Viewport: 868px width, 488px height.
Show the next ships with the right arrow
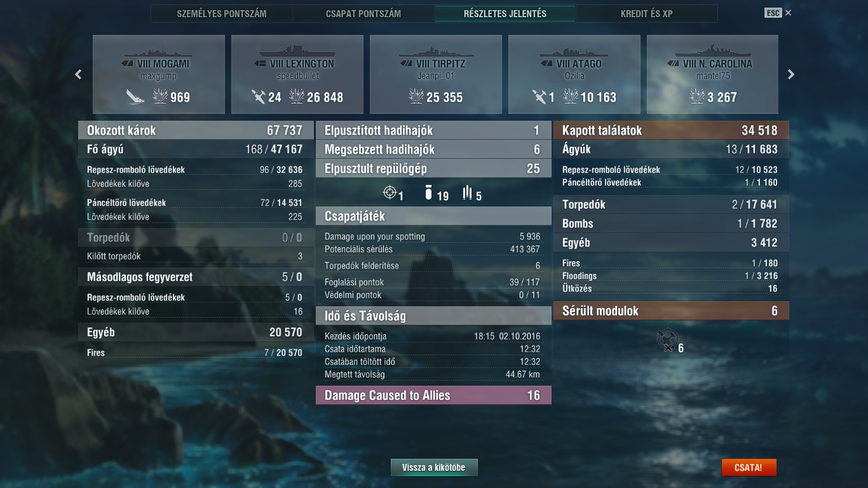(x=791, y=74)
